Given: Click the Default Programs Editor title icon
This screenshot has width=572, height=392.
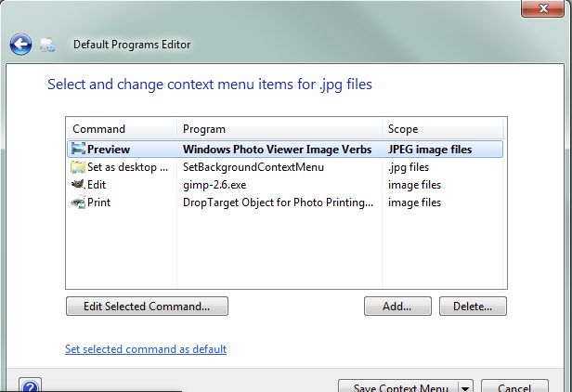Looking at the screenshot, I should 47,44.
